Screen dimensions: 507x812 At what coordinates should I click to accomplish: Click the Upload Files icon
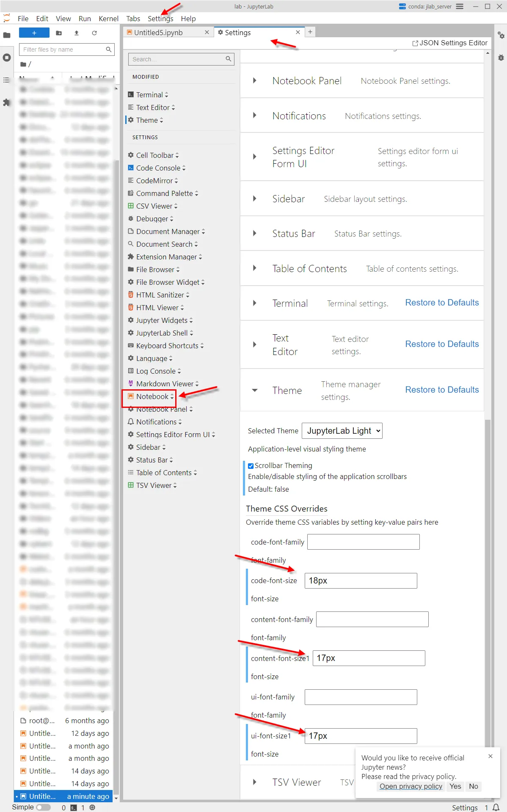point(77,33)
